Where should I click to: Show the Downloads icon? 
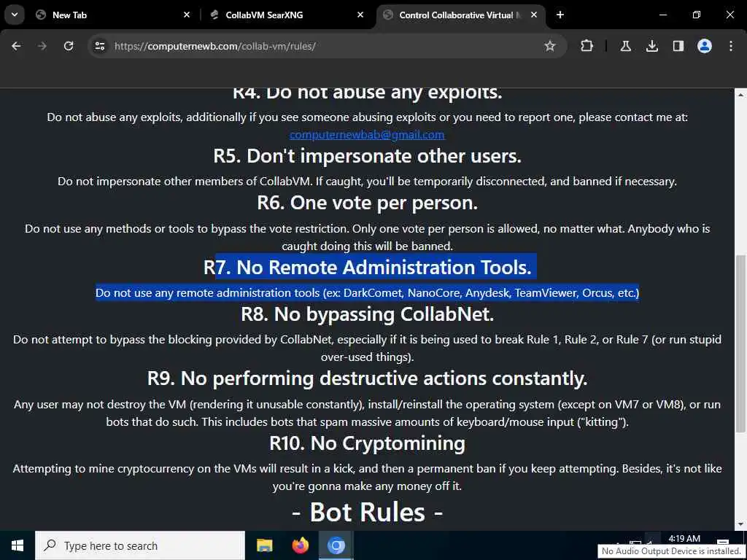point(651,46)
